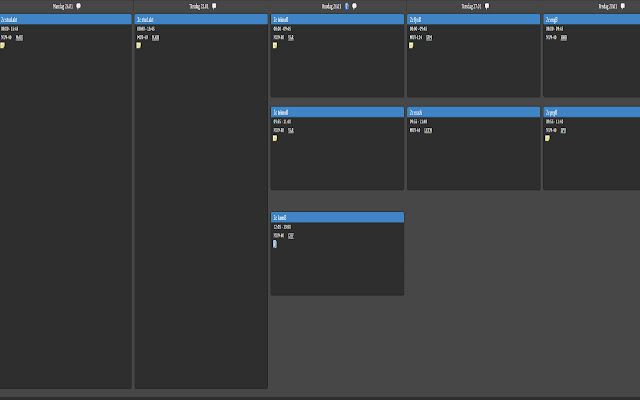This screenshot has height=400, width=640.
Task: Open the comment bubble beside Torsdag header
Action: point(487,6)
